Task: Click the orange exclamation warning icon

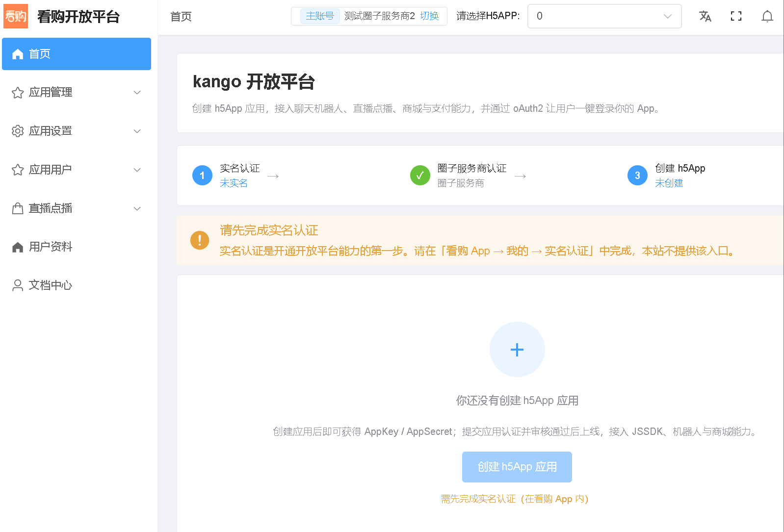Action: (x=200, y=240)
